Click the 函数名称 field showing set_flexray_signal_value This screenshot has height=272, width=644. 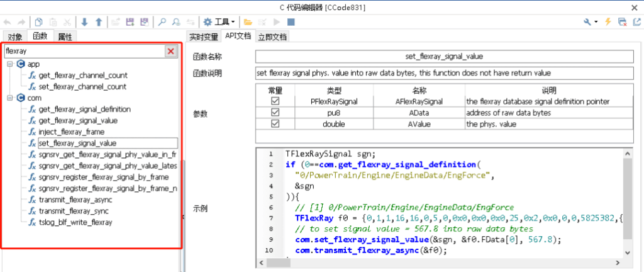[x=445, y=57]
